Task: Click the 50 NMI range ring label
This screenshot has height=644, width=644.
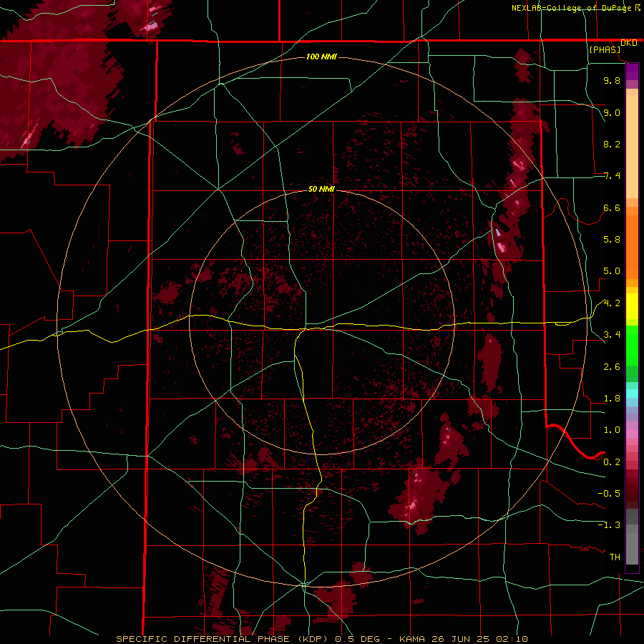Action: point(321,189)
